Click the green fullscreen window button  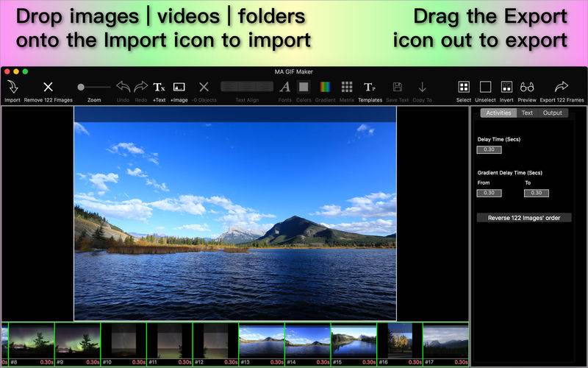25,71
